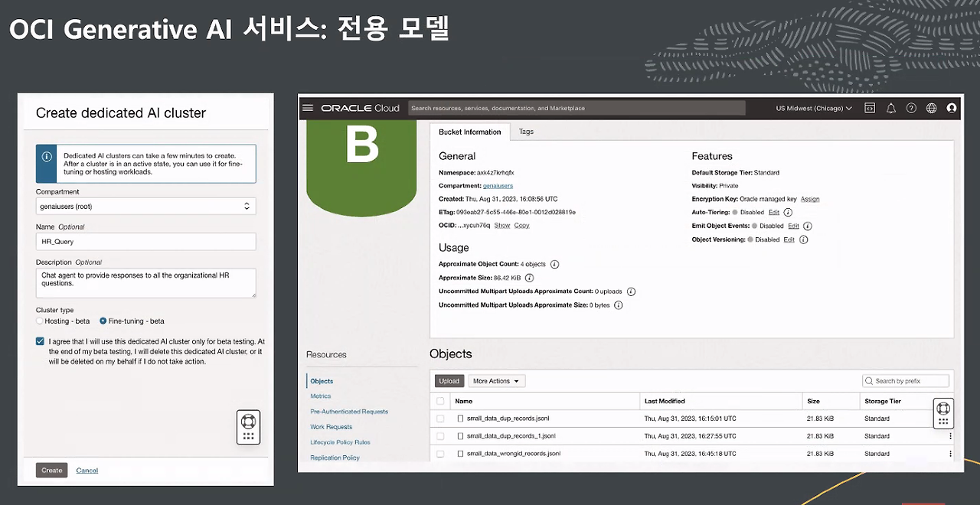
Task: Open the region globe icon
Action: (x=931, y=108)
